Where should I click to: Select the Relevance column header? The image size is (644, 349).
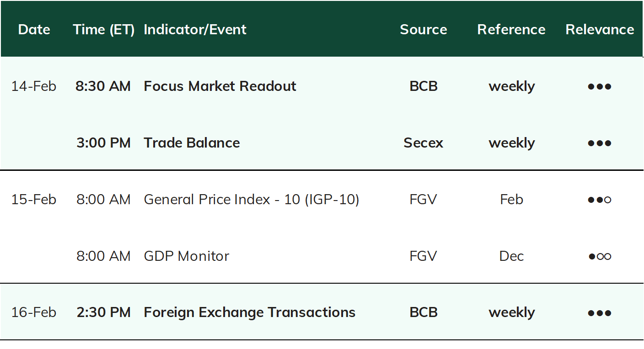pyautogui.click(x=600, y=29)
